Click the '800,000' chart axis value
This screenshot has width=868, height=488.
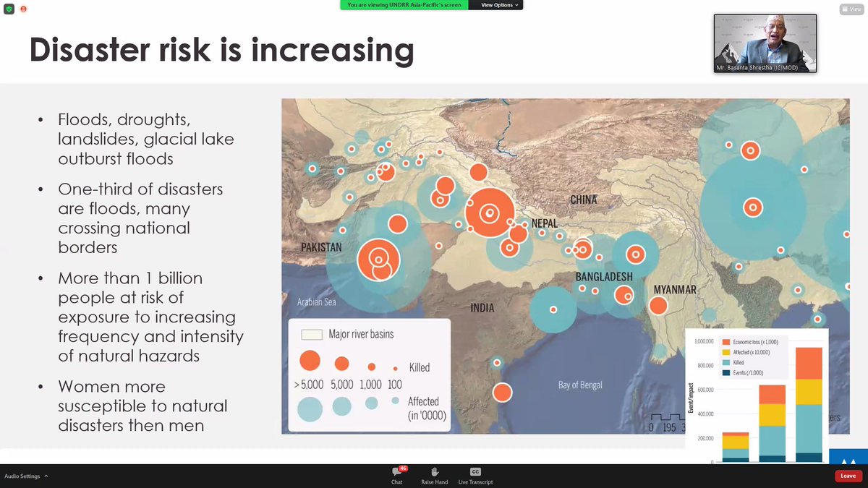(706, 366)
